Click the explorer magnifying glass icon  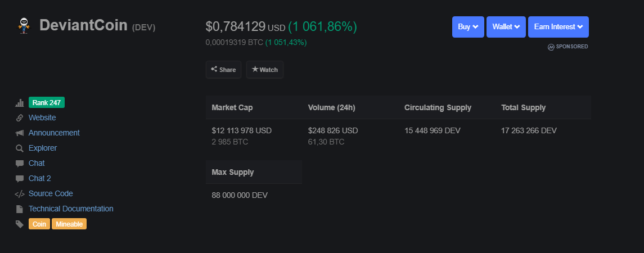(20, 148)
